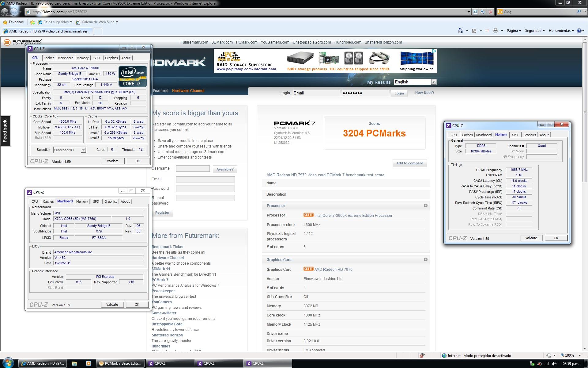Click Add to favorites bar star icon

[32, 22]
